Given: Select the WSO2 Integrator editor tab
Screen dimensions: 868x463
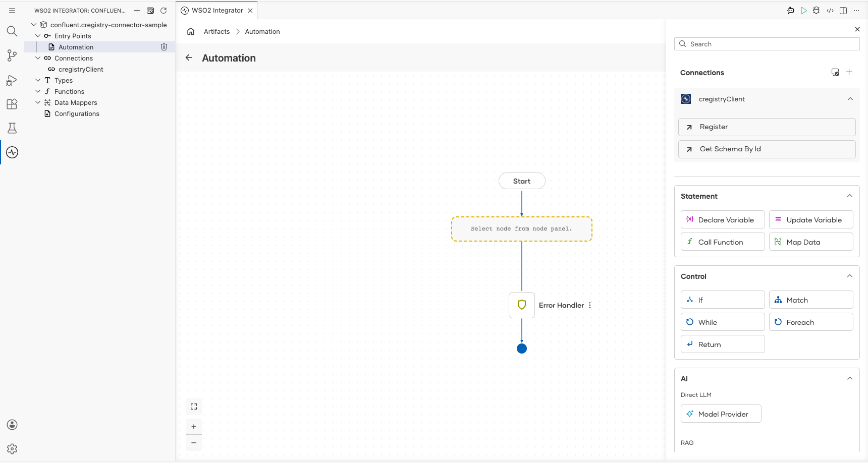Looking at the screenshot, I should coord(217,10).
